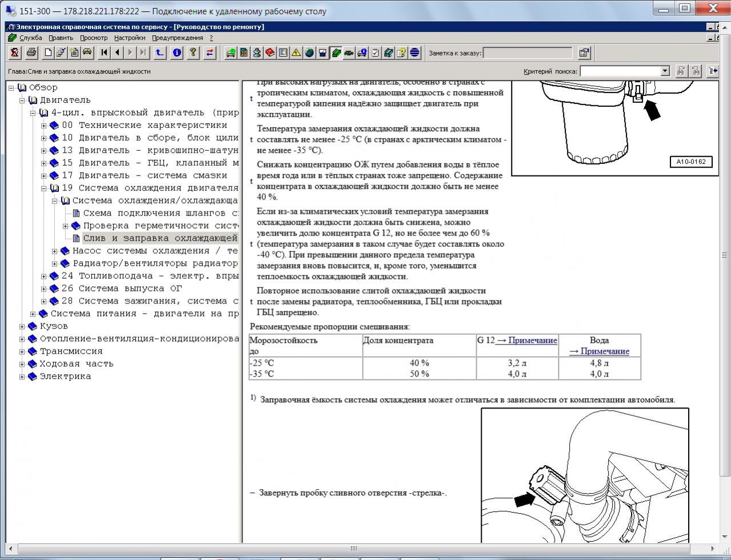Click the order note properties button
731x560 pixels.
[584, 53]
